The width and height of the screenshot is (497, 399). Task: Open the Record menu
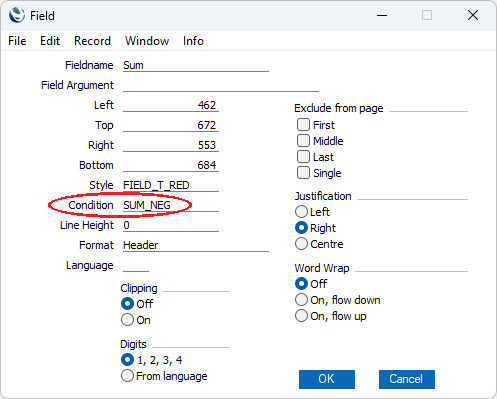pyautogui.click(x=92, y=41)
